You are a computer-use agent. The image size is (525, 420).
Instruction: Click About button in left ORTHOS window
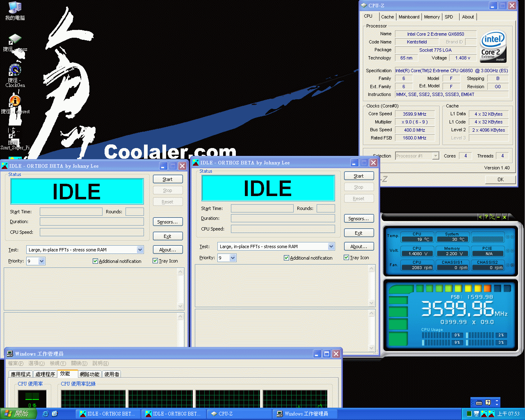coord(168,250)
